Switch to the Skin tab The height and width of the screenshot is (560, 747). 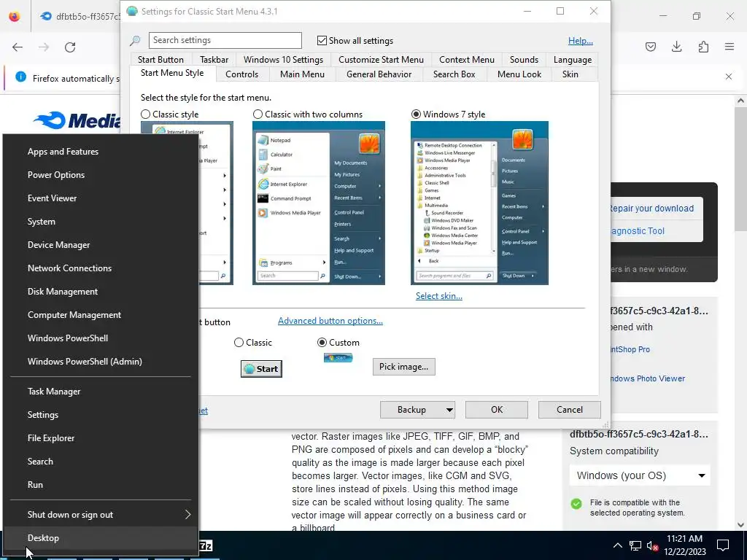[570, 74]
